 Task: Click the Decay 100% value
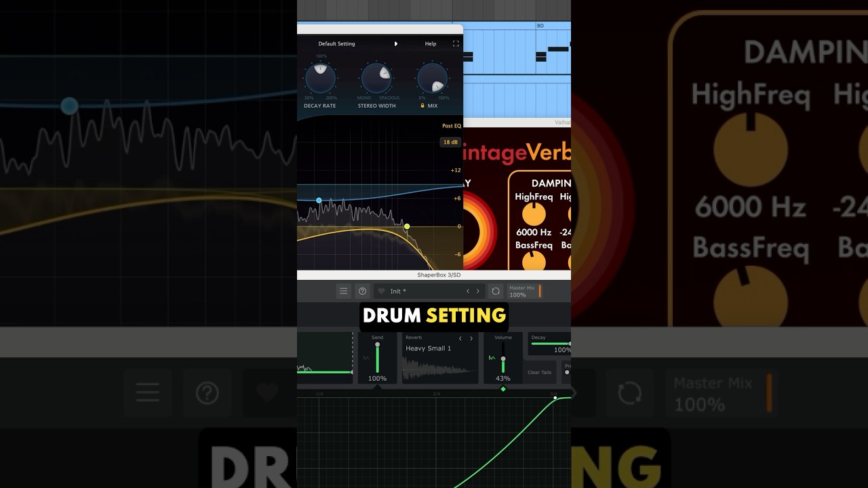562,350
